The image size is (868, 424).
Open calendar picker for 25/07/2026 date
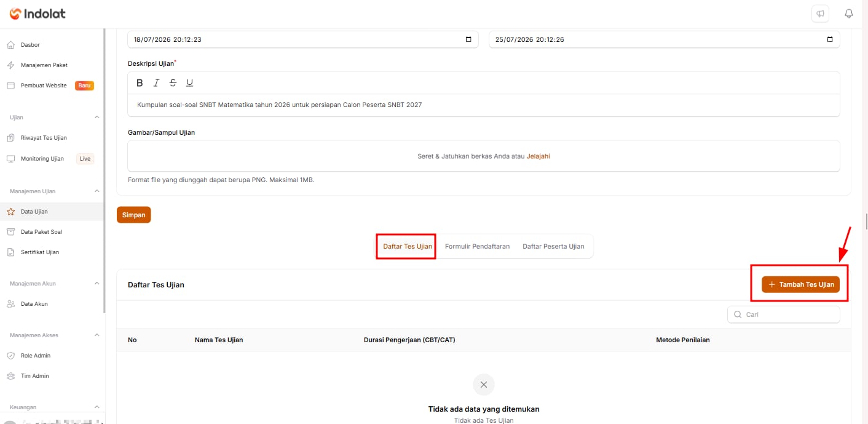(830, 39)
